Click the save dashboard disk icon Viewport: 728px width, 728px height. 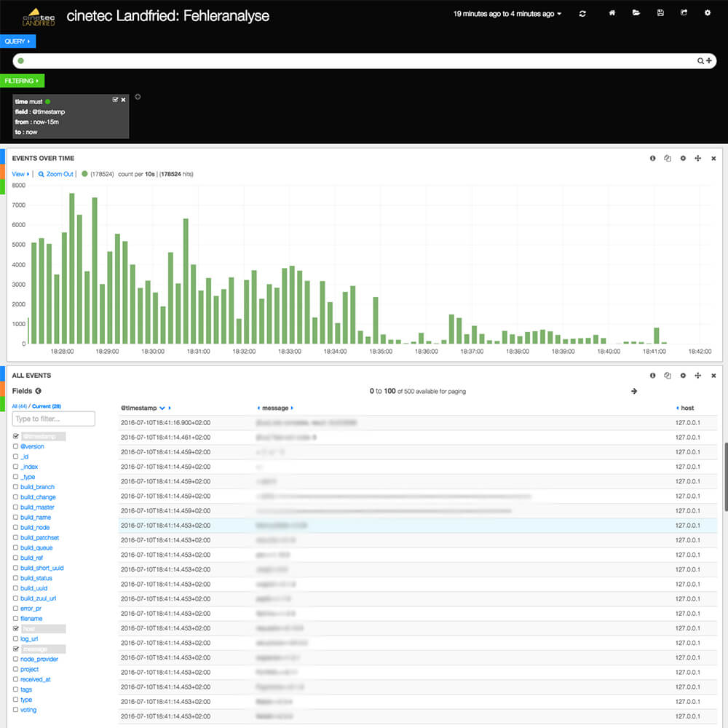(x=660, y=13)
